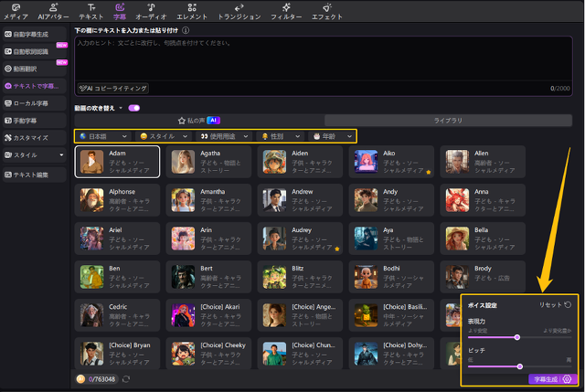The width and height of the screenshot is (585, 392).
Task: Expand the 動画の吹き替え dropdown arrow
Action: [x=121, y=108]
